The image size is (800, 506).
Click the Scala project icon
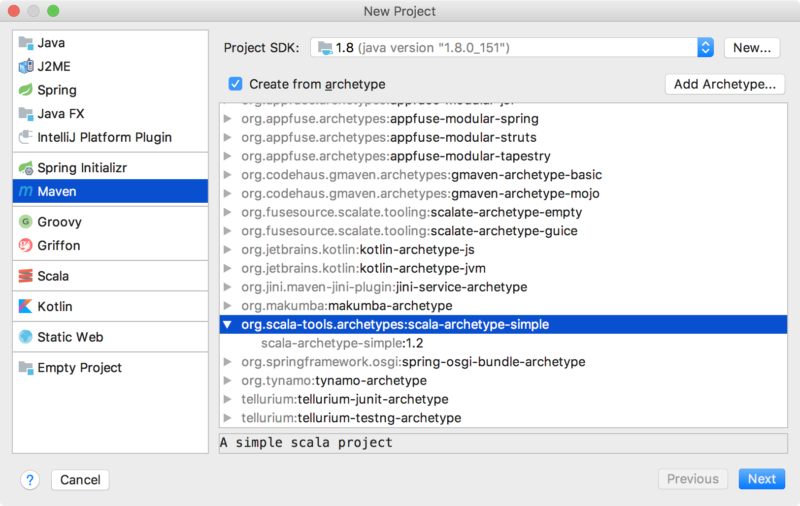(26, 276)
